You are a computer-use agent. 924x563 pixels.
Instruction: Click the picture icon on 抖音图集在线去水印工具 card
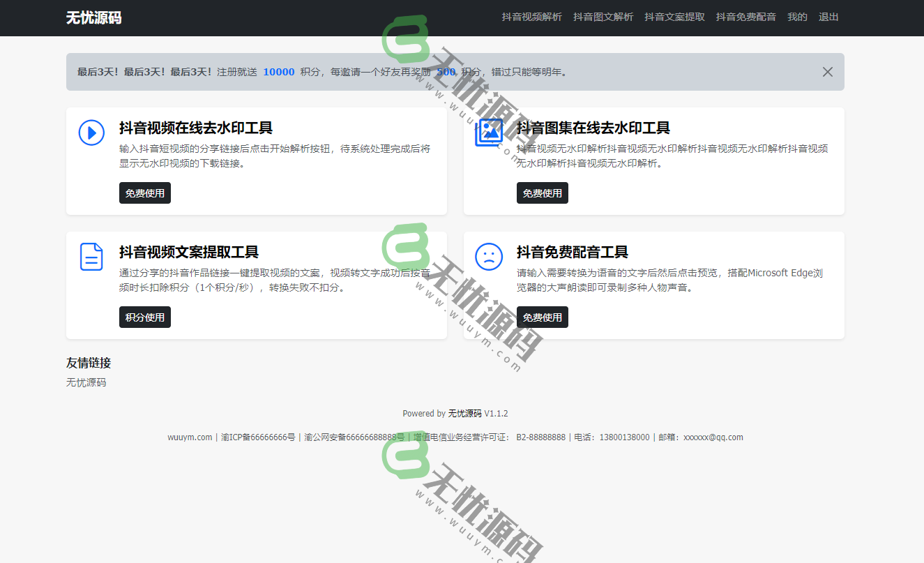click(489, 133)
